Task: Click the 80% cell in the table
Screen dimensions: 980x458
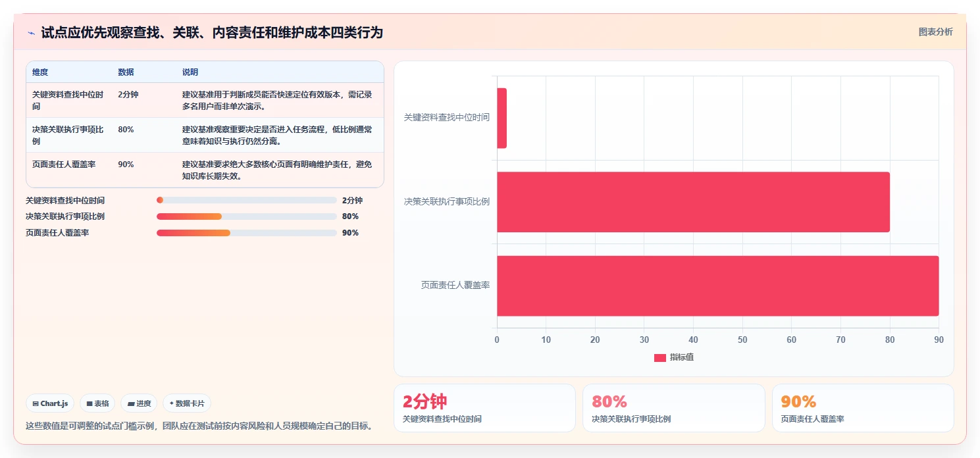Action: click(126, 130)
